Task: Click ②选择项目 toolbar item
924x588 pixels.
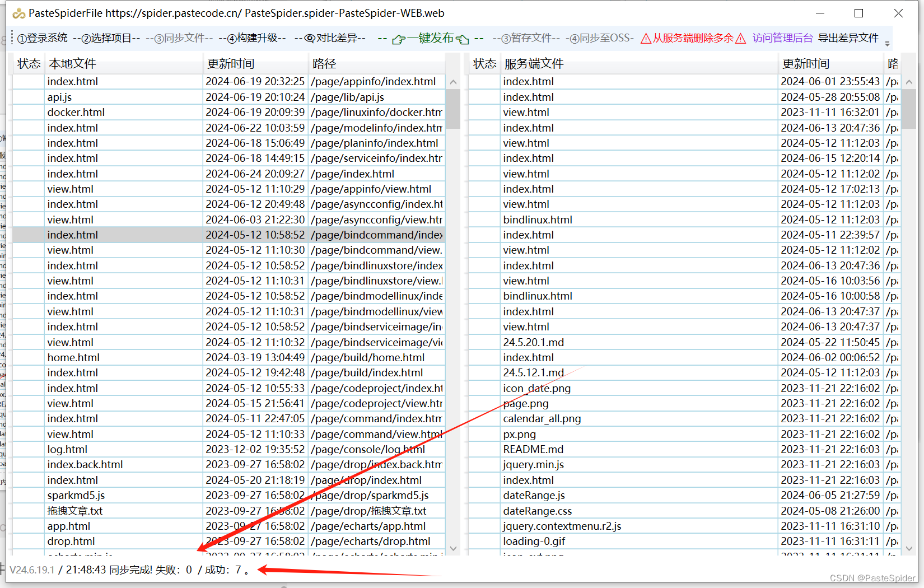Action: 106,38
